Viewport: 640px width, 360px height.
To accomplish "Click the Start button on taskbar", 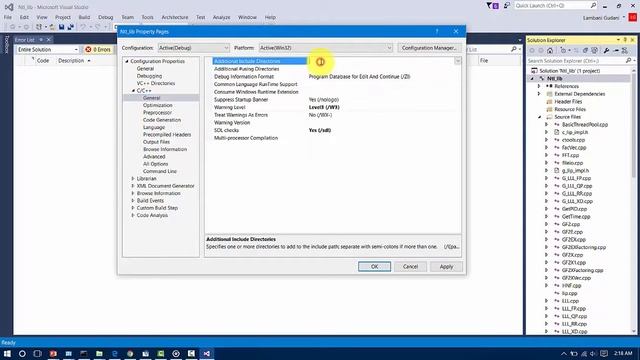I will click(x=7, y=353).
